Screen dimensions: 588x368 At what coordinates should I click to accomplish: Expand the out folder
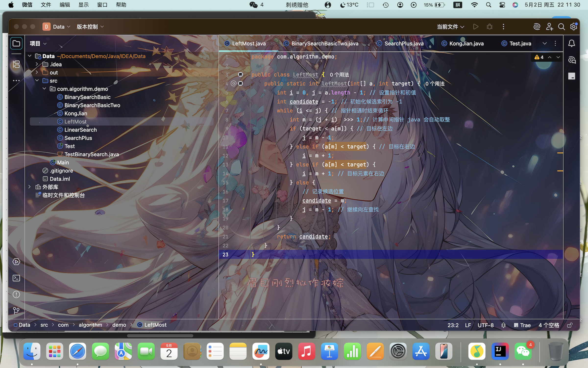click(37, 72)
